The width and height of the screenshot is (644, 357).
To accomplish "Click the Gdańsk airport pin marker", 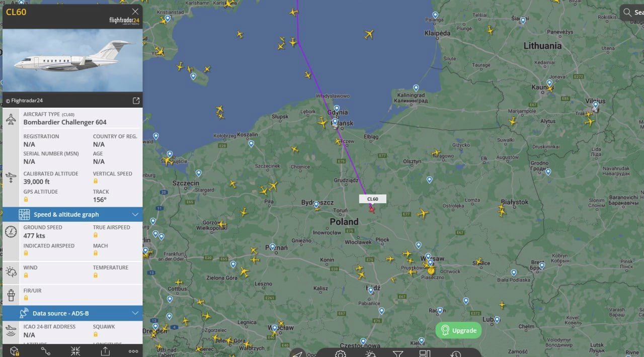I will tap(335, 122).
